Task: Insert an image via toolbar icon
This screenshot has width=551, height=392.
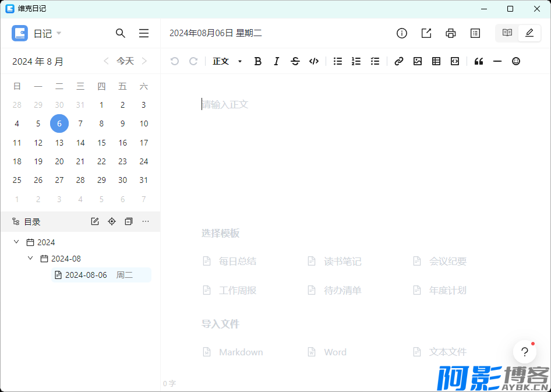Action: coord(418,61)
